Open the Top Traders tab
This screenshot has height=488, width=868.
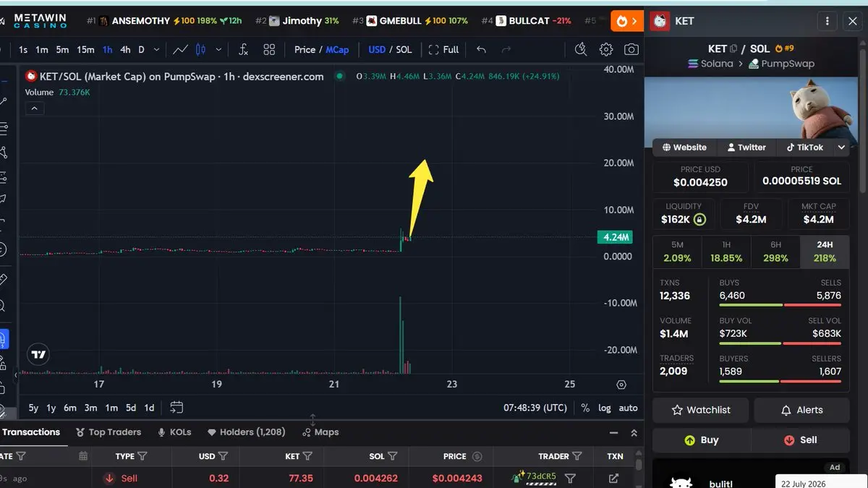point(109,432)
